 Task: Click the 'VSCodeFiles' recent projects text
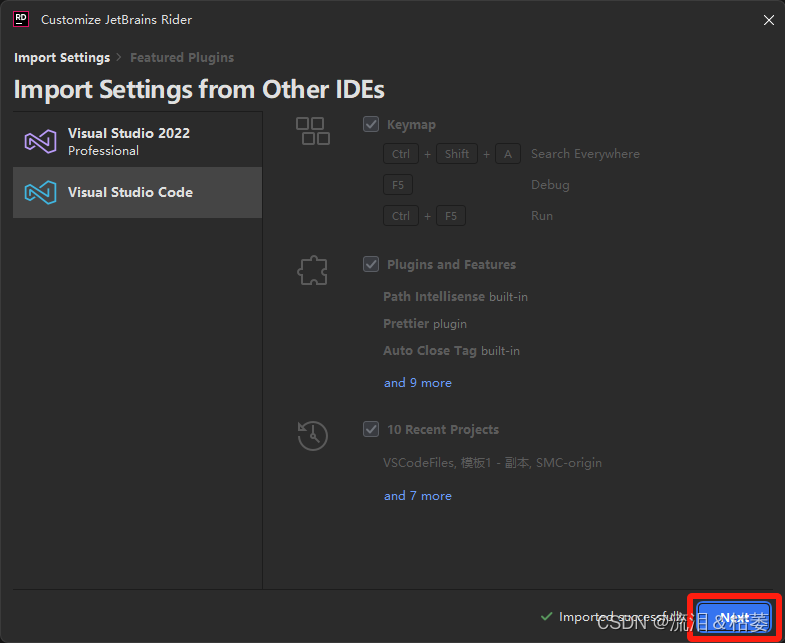[x=420, y=462]
